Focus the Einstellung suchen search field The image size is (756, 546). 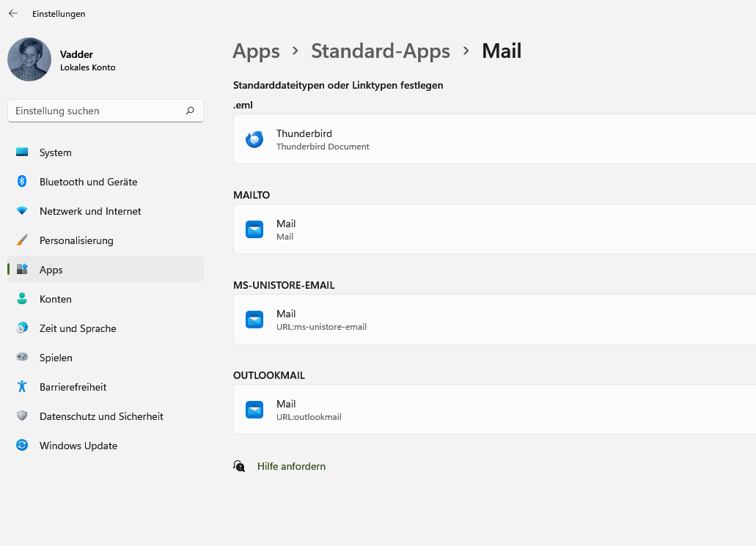tap(106, 111)
